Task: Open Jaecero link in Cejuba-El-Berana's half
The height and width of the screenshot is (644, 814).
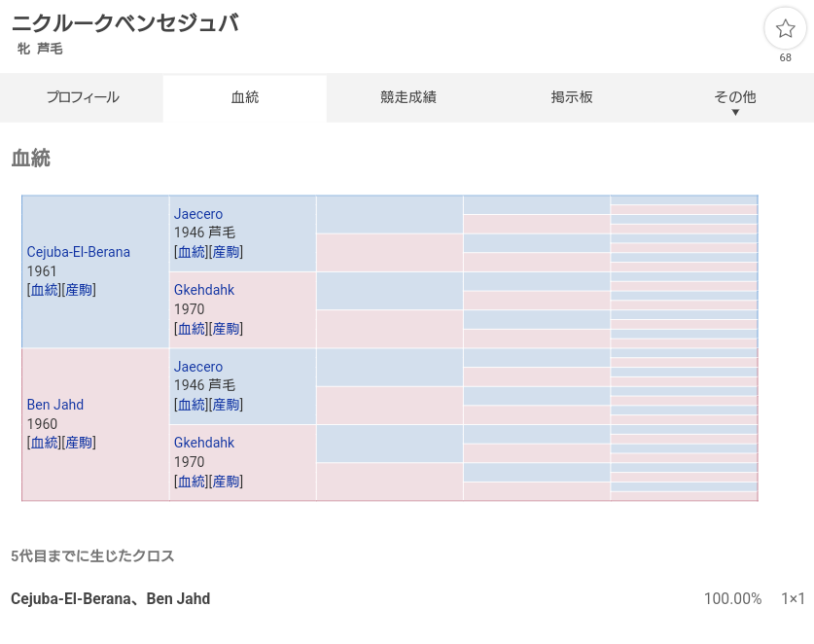Action: click(x=198, y=214)
